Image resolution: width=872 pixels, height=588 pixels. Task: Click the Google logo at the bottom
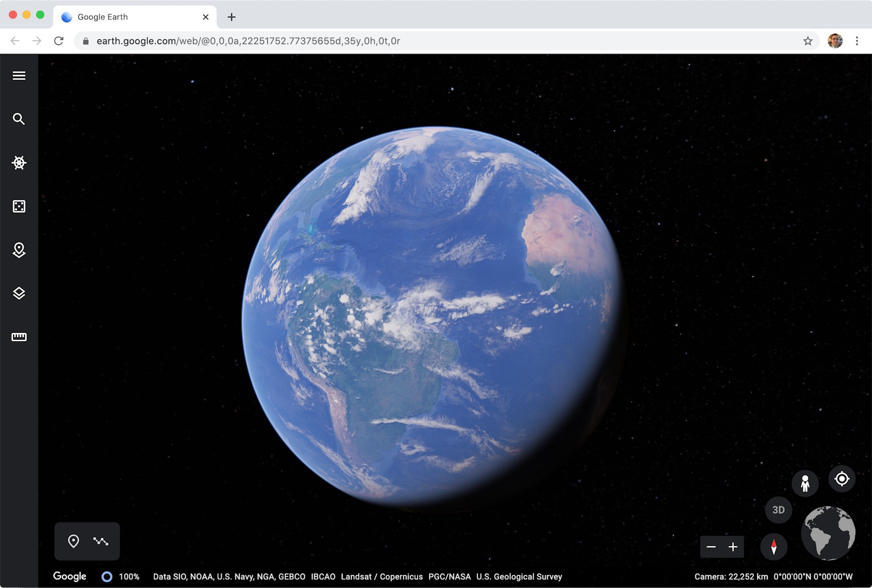click(69, 576)
